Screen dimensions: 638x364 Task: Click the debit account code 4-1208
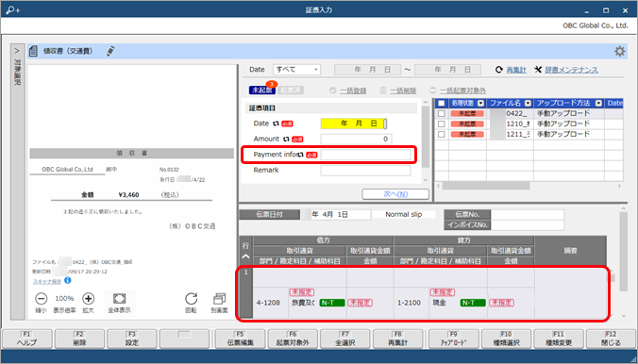(268, 303)
